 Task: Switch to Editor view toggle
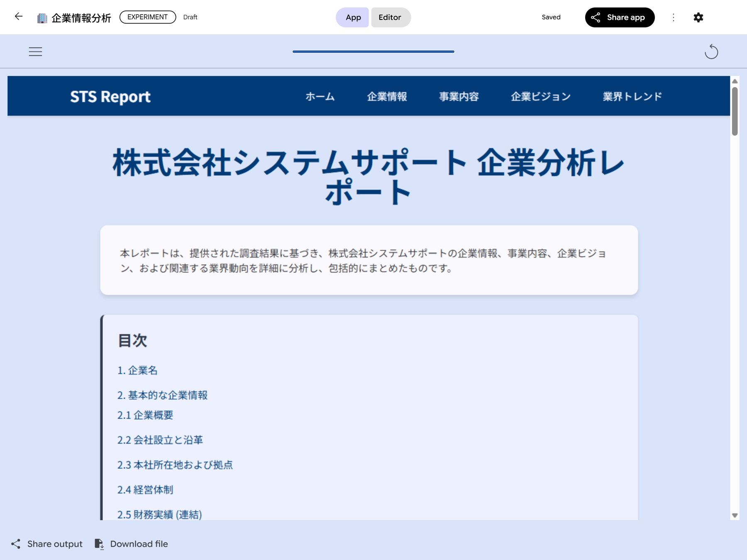[x=390, y=17]
